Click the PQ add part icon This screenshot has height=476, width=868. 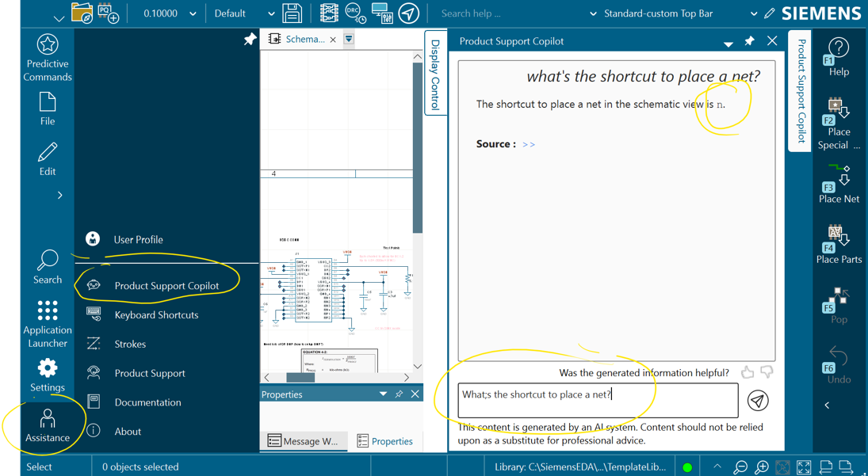[109, 13]
